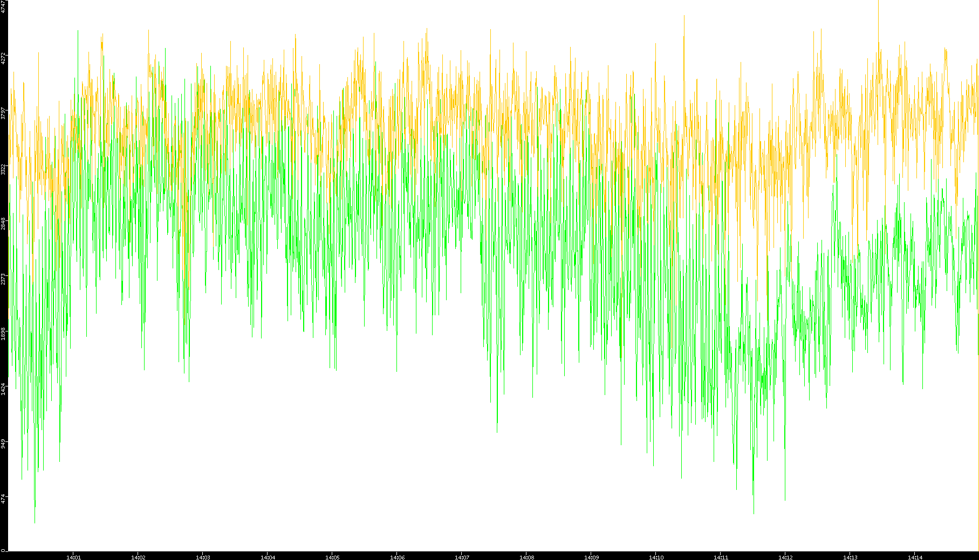
Task: Click the 3797 value label
Action: [x=3, y=113]
